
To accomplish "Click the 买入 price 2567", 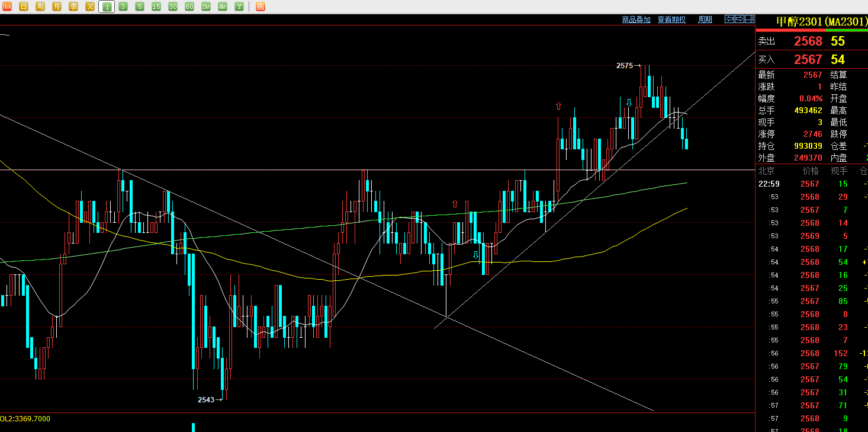I will coord(808,59).
